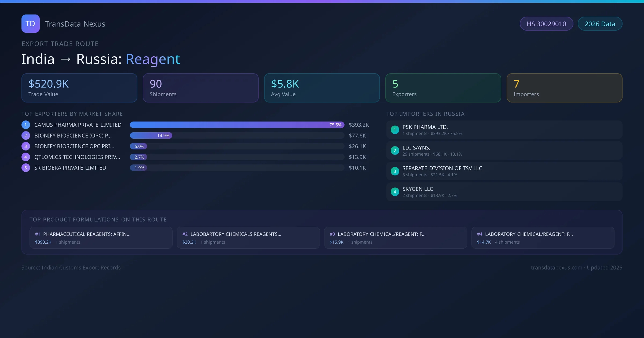Click the 7 Importers stat card
644x338 pixels.
564,88
